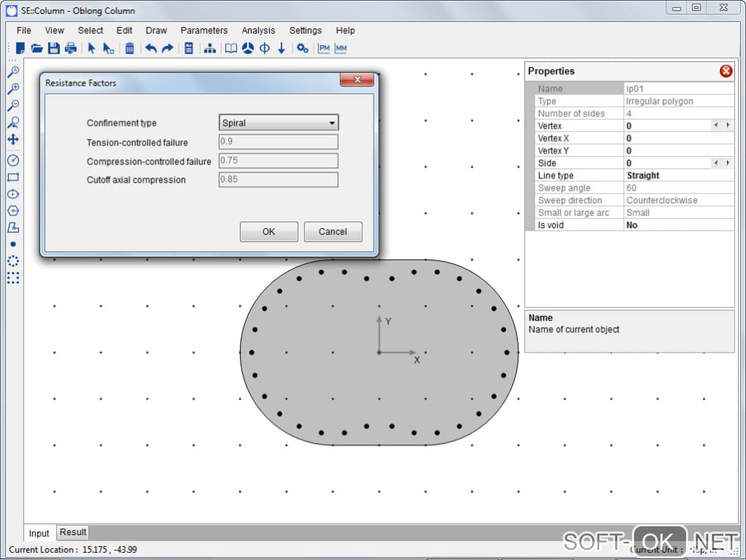Click the settings gears toolbar icon
746x560 pixels.
tap(302, 48)
